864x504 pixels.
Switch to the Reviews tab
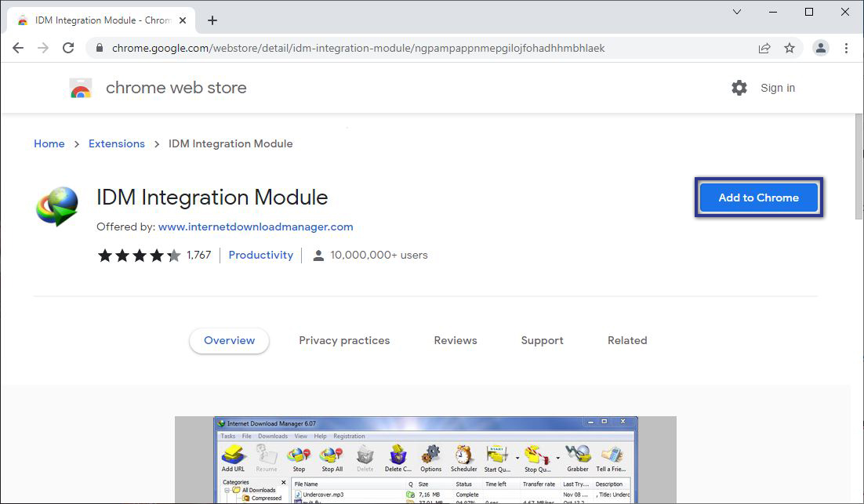coord(455,340)
